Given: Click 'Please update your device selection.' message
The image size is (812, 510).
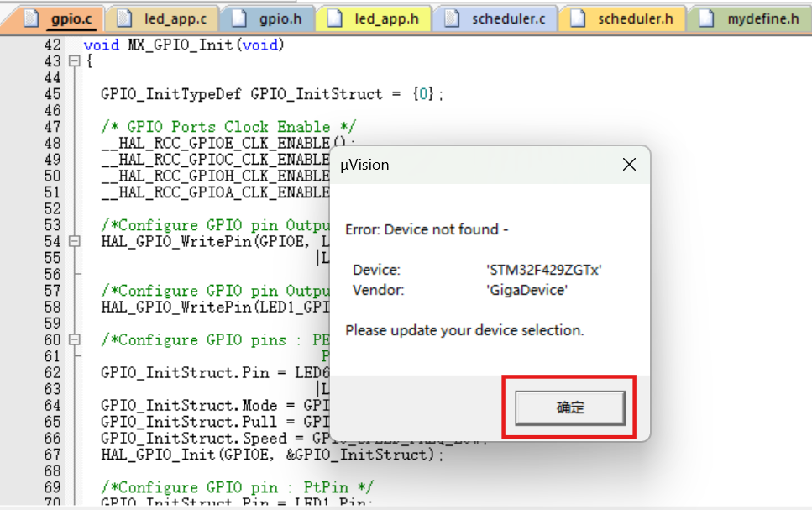Looking at the screenshot, I should click(x=464, y=331).
